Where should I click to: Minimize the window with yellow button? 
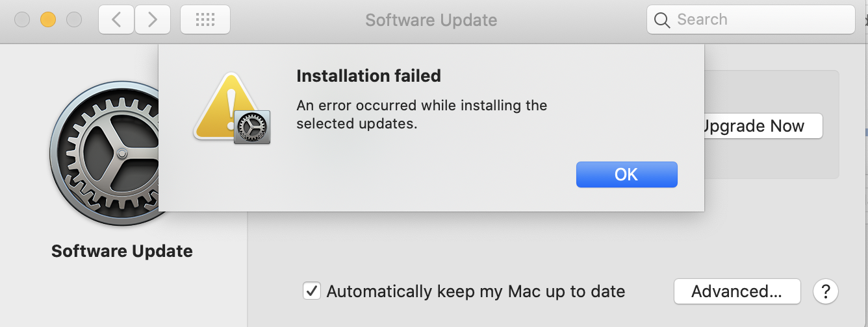coord(48,20)
